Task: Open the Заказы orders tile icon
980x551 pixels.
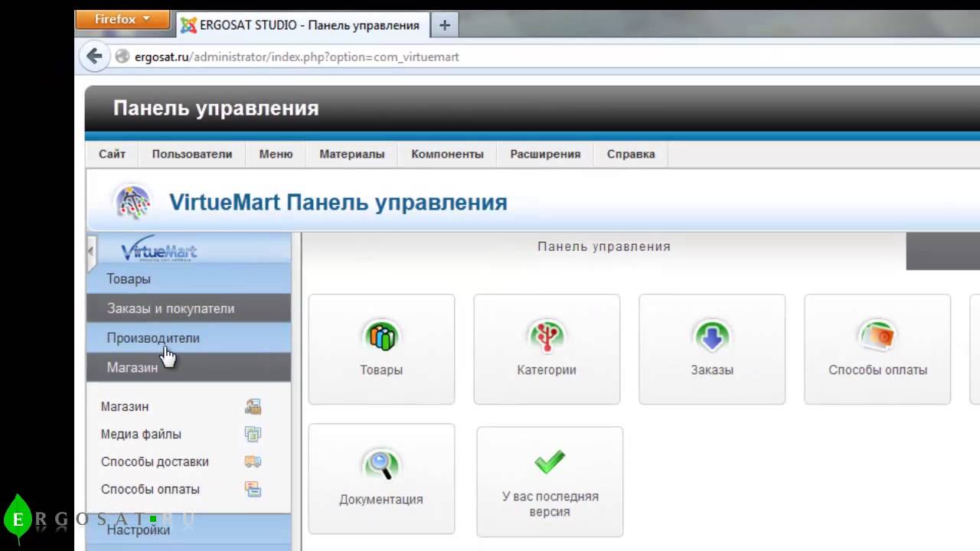Action: [712, 336]
